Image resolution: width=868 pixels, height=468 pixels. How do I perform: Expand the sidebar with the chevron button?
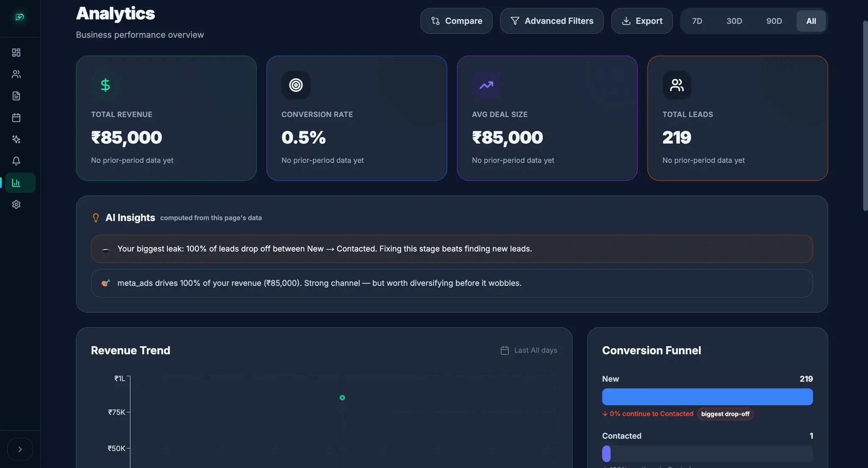point(20,449)
